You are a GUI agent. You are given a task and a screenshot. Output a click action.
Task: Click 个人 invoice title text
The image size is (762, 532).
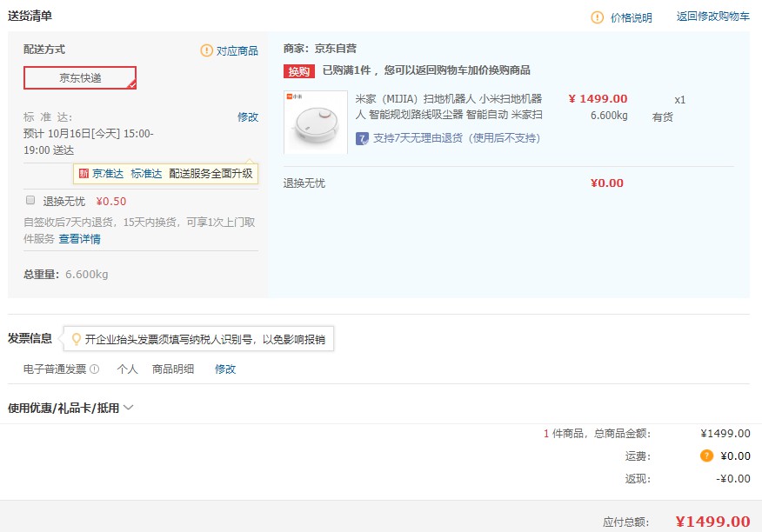[x=127, y=369]
